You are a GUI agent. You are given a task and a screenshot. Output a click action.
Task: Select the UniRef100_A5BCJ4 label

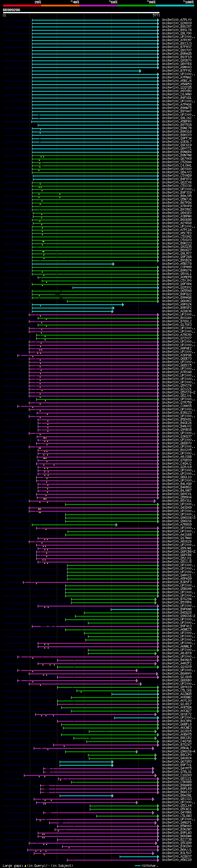pyautogui.click(x=177, y=81)
